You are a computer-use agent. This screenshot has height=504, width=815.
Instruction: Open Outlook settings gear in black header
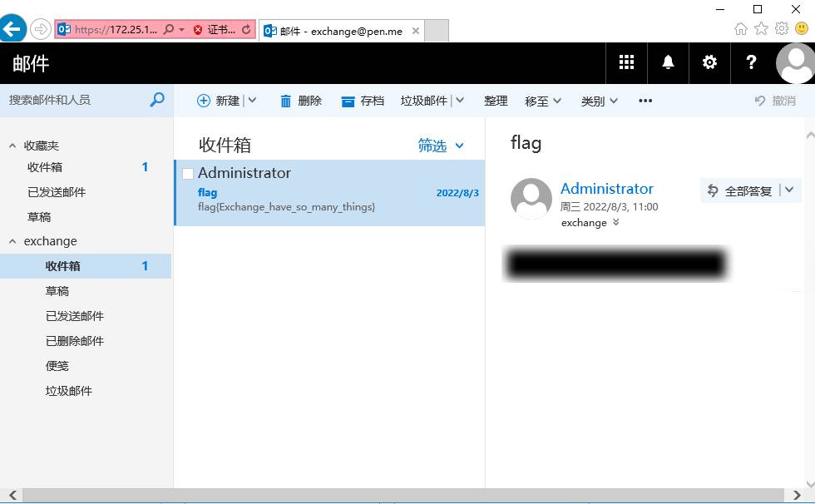[x=709, y=62]
